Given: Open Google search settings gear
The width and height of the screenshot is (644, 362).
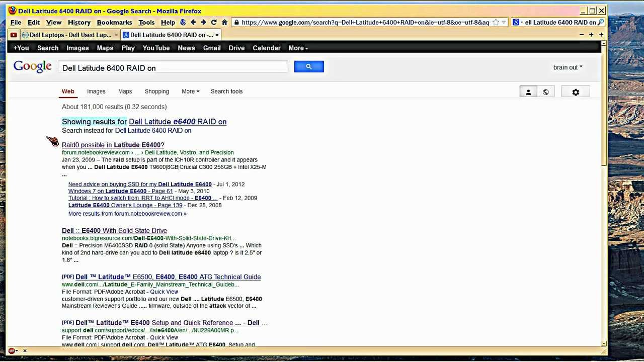Looking at the screenshot, I should point(576,92).
